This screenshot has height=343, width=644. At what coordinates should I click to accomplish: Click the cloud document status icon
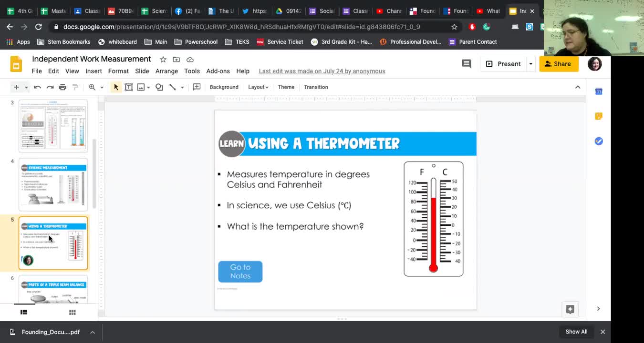coord(190,60)
